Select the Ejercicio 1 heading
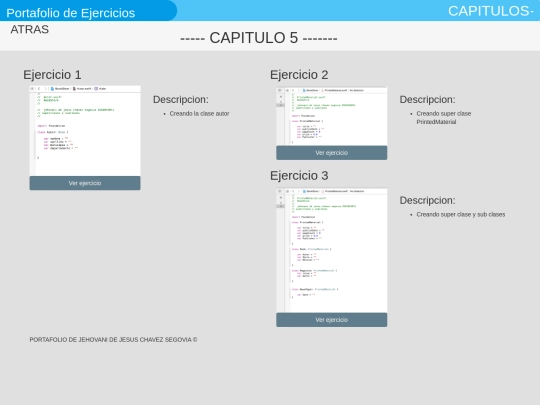Image resolution: width=540 pixels, height=405 pixels. [52, 75]
